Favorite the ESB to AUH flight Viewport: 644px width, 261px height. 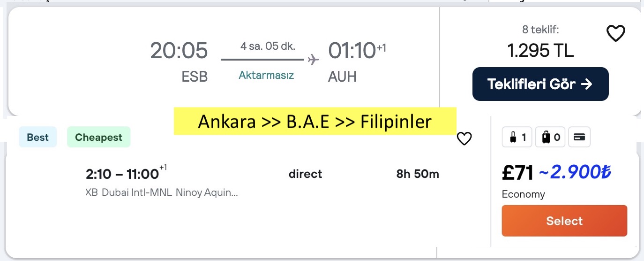click(615, 33)
